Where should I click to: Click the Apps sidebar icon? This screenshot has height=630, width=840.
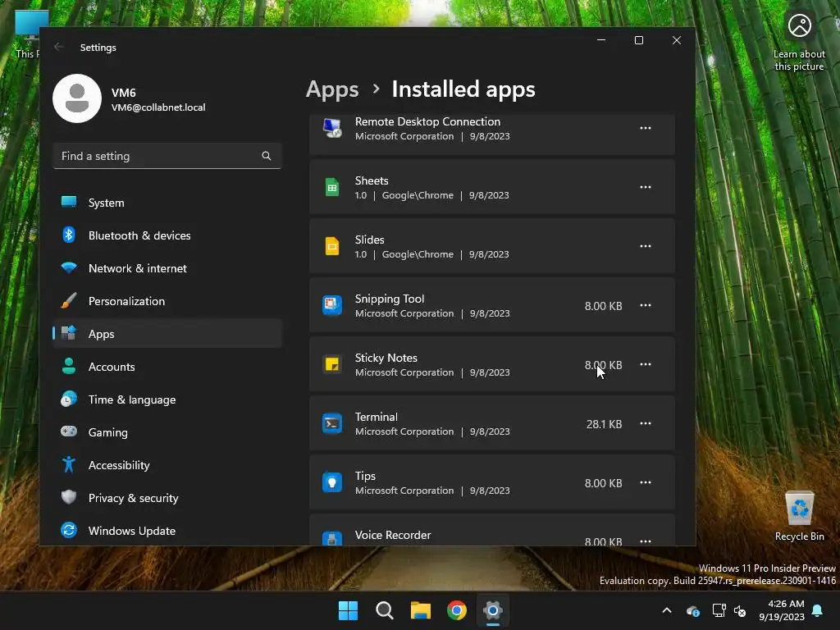[69, 333]
